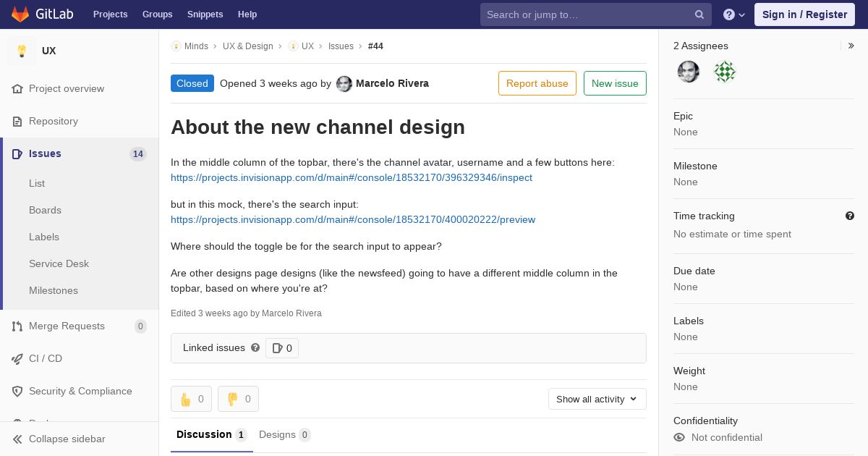Click the first assignee avatar photo
Screen dimensions: 868x456
(x=689, y=72)
